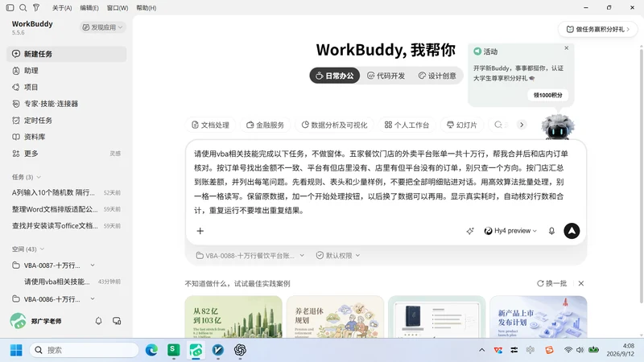Image resolution: width=644 pixels, height=362 pixels.
Task: Click inside the task prompt text box
Action: pyautogui.click(x=381, y=182)
